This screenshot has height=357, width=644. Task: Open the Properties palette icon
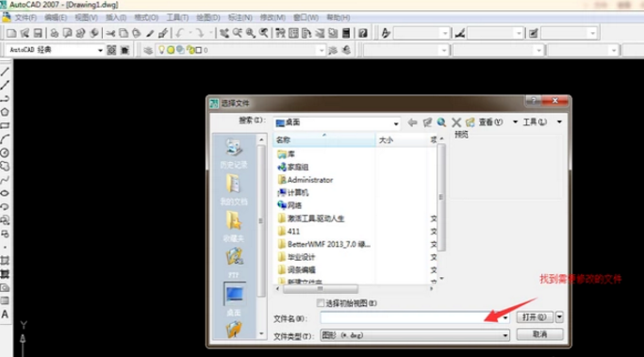point(281,33)
